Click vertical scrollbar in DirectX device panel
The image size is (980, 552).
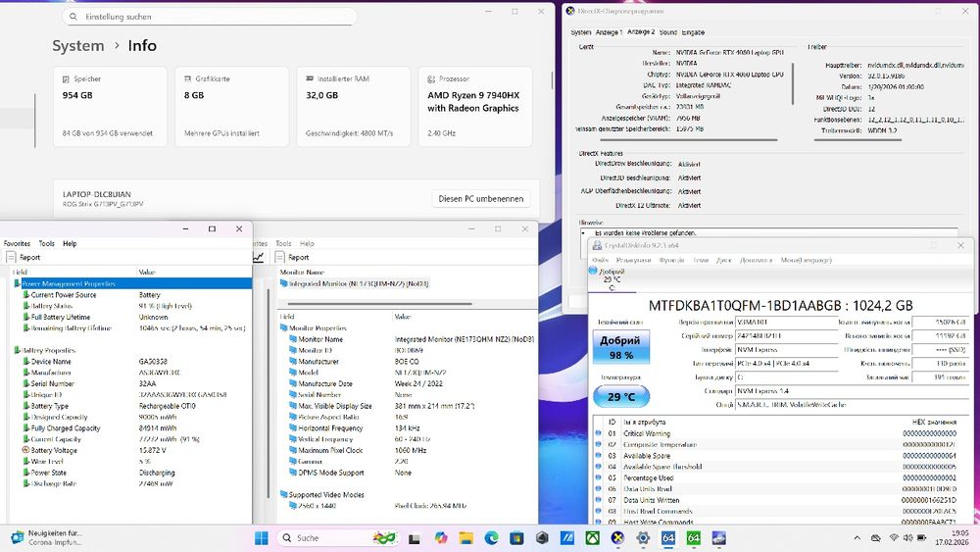793,83
